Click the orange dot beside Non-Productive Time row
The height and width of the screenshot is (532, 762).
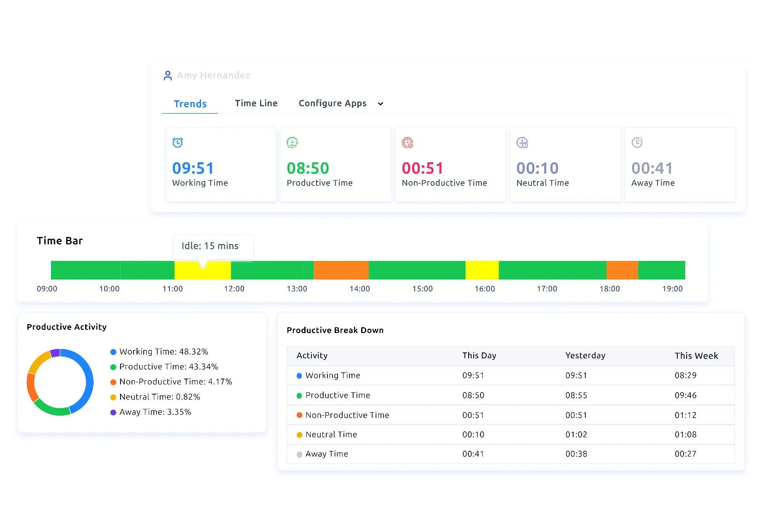click(299, 415)
